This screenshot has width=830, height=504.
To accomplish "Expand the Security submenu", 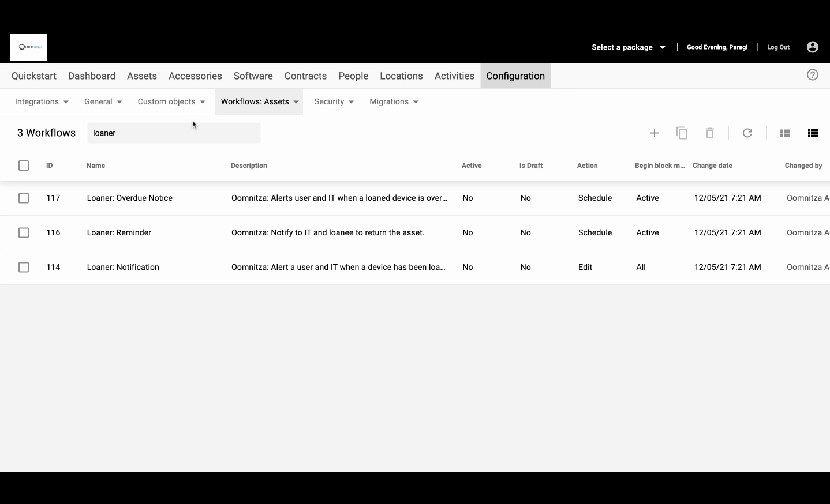I will pos(334,102).
